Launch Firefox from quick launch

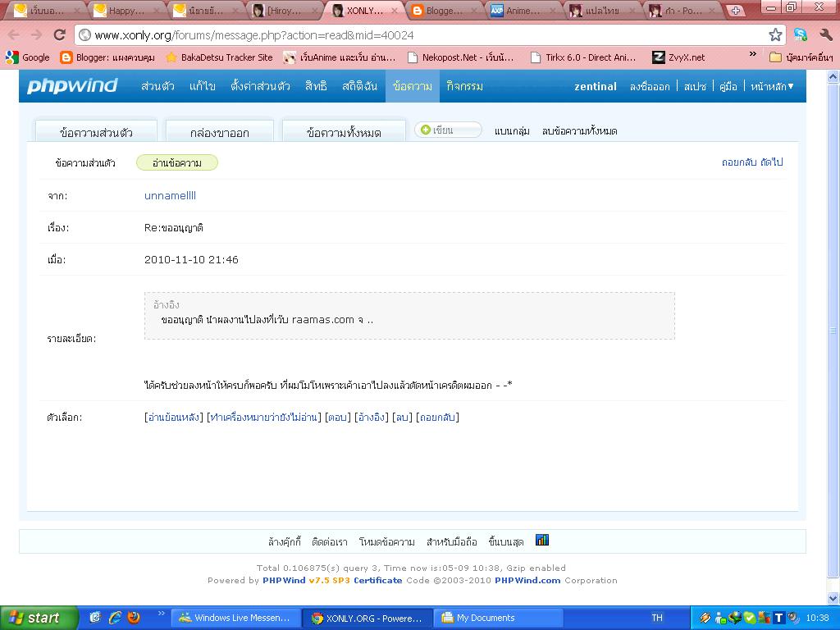click(134, 618)
